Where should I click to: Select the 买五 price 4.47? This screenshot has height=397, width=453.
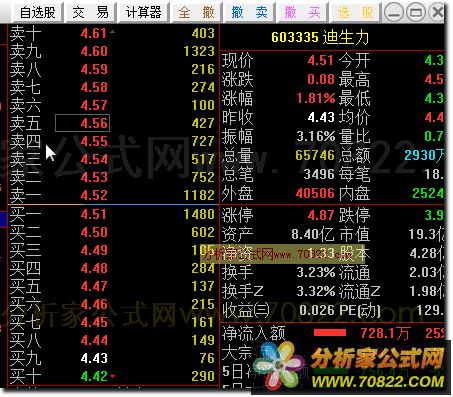pyautogui.click(x=94, y=286)
